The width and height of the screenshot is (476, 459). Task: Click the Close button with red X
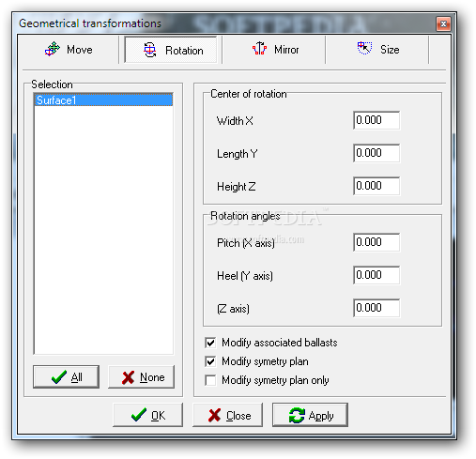pos(227,415)
